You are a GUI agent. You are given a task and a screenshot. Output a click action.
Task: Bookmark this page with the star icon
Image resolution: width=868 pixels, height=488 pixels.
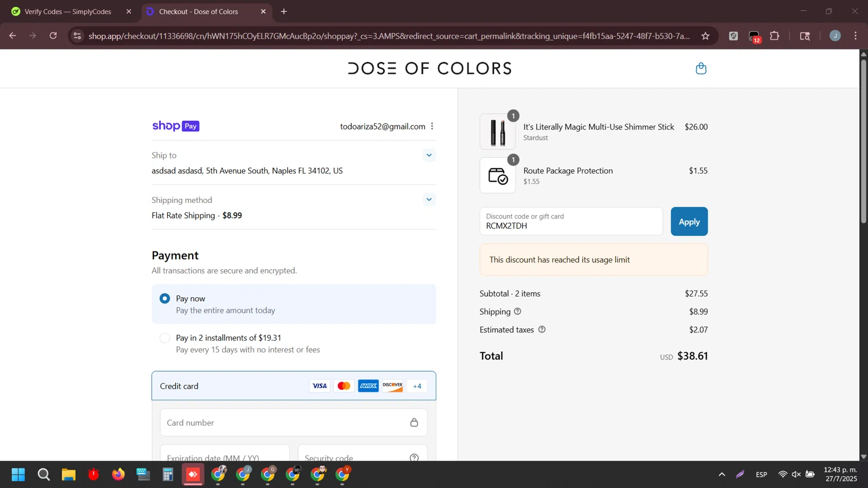coord(705,36)
